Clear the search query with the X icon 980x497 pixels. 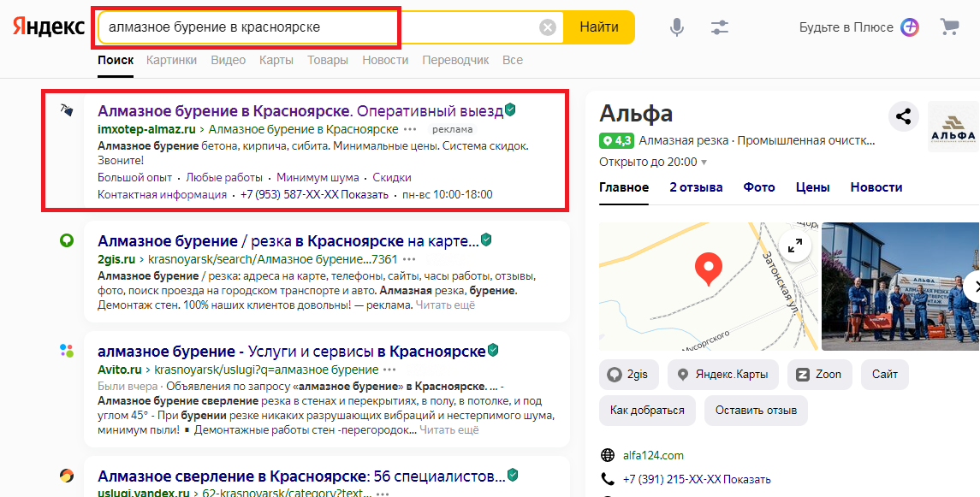tap(548, 27)
